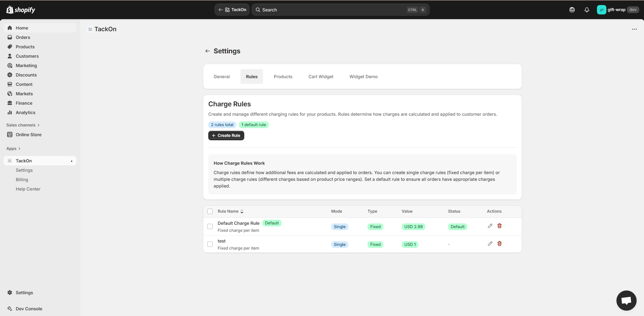The height and width of the screenshot is (316, 644).
Task: Expand the Apps section in sidebar
Action: coord(13,149)
